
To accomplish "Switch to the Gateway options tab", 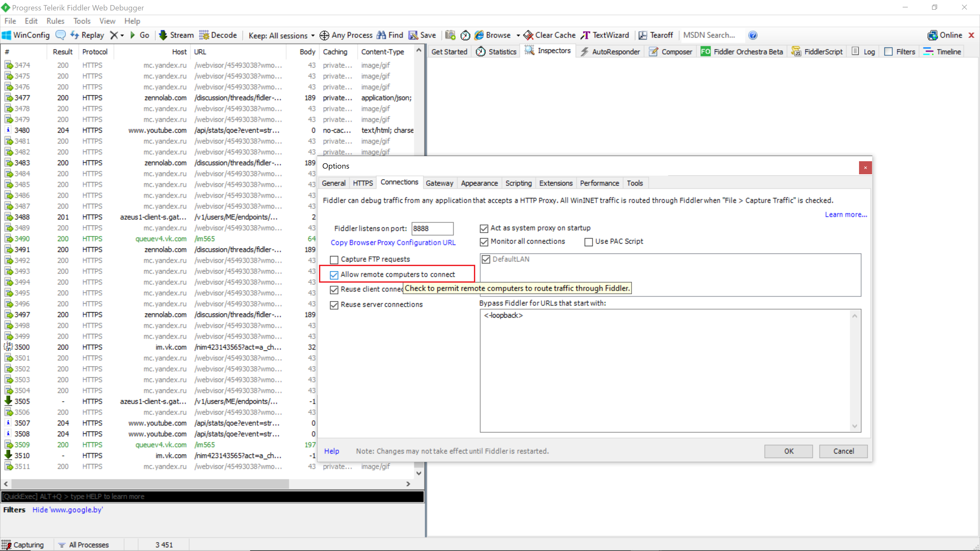I will (x=439, y=183).
